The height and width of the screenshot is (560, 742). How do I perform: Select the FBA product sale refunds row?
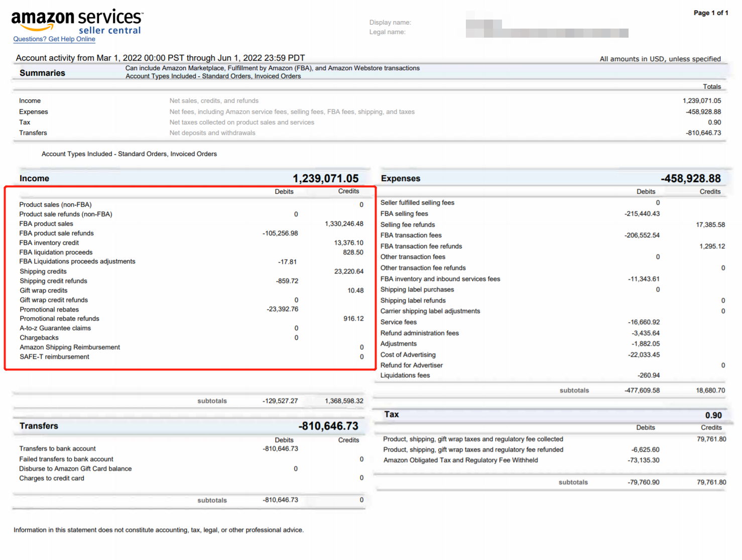pos(191,233)
